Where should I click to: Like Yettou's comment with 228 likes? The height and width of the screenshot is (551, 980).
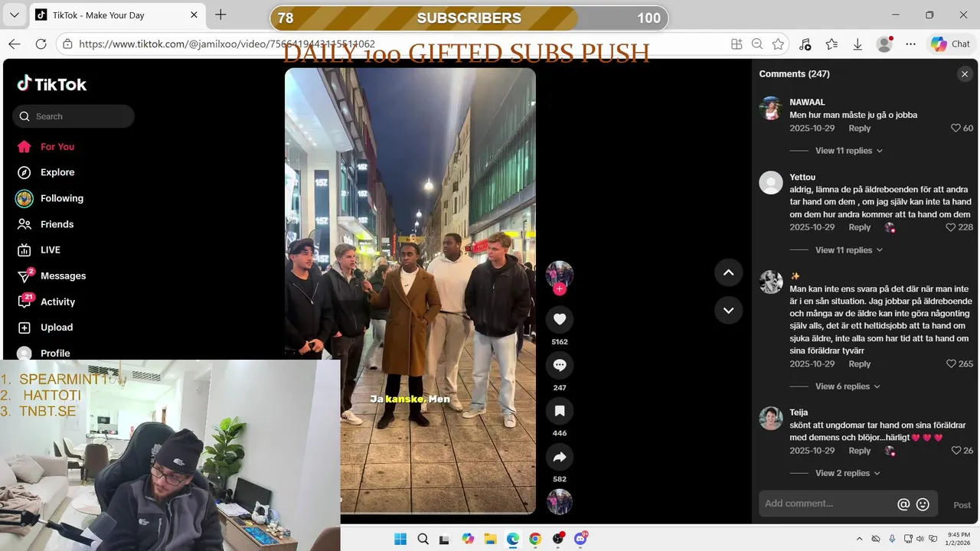pos(951,227)
